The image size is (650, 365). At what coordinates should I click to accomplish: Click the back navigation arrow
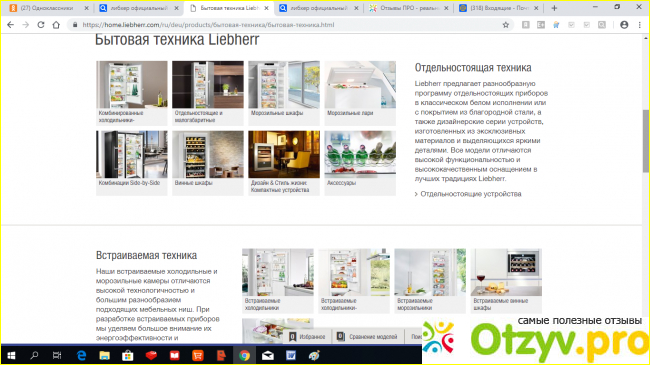10,25
